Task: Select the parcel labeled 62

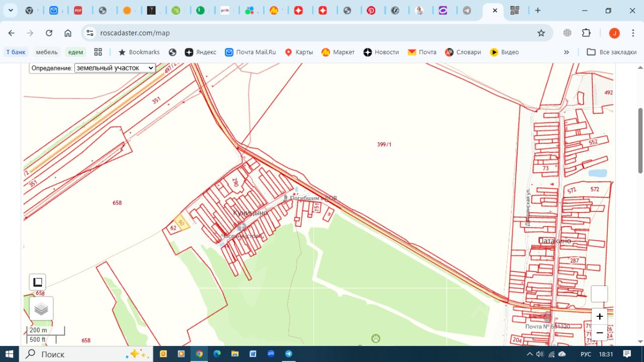Action: pos(174,228)
